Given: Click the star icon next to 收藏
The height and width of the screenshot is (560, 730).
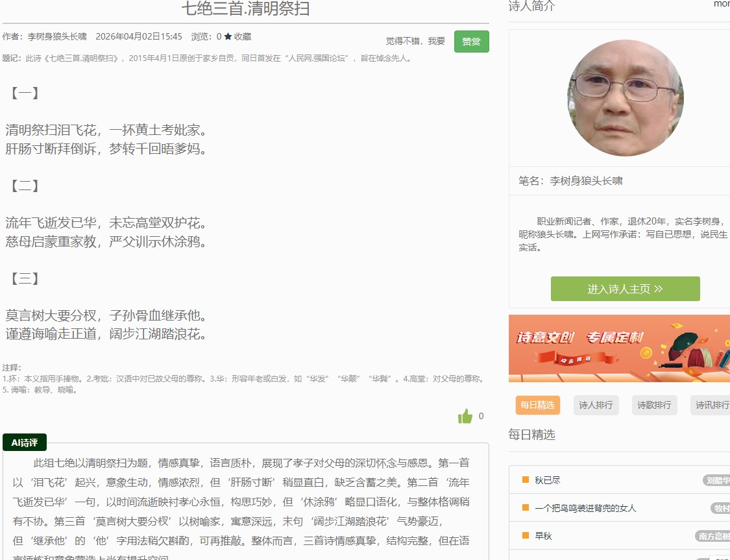Looking at the screenshot, I should tap(228, 37).
